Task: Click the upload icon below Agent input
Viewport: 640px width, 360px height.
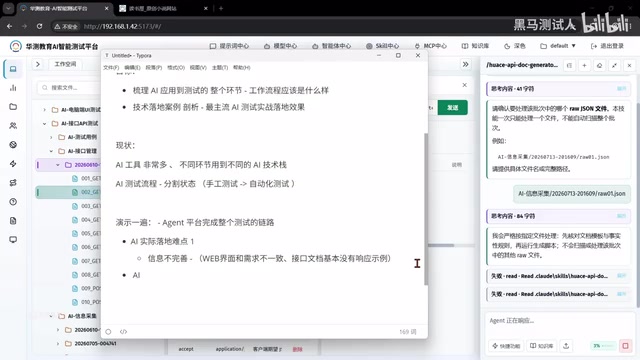Action: (x=566, y=346)
